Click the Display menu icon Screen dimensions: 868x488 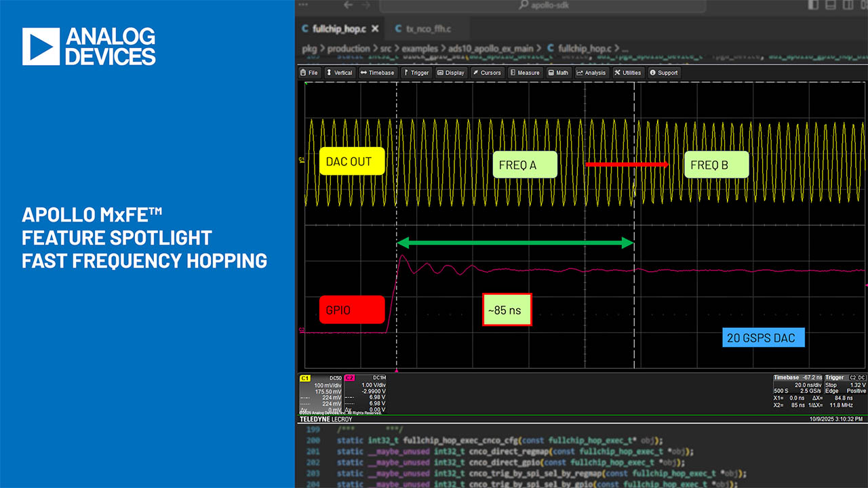click(441, 73)
